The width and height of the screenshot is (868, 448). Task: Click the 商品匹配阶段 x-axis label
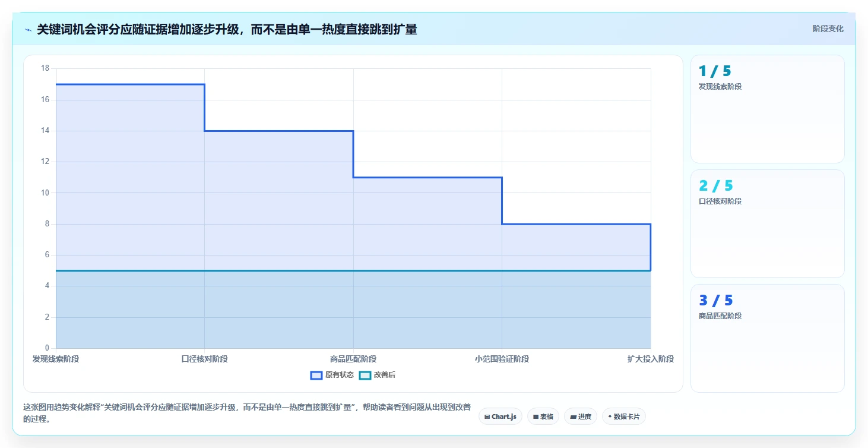coord(353,359)
